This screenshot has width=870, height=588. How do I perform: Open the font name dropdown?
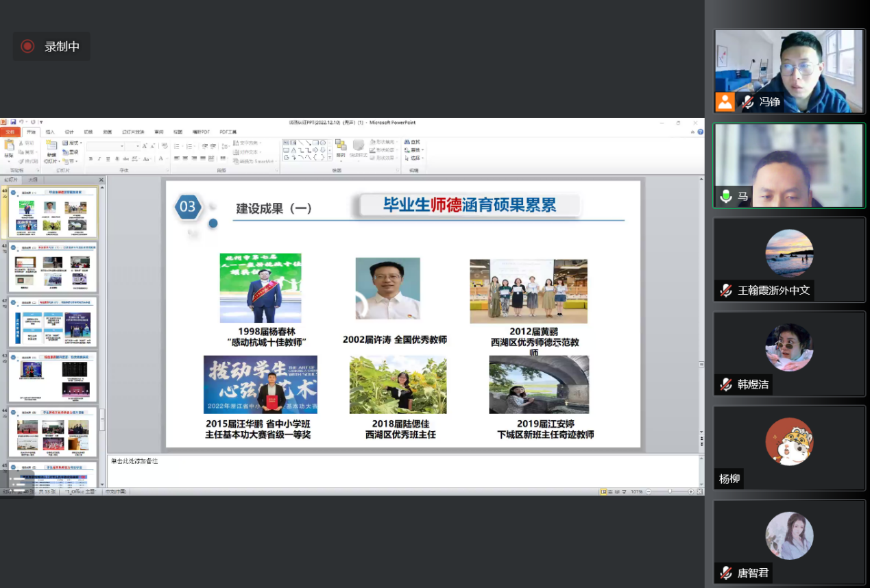pos(123,146)
